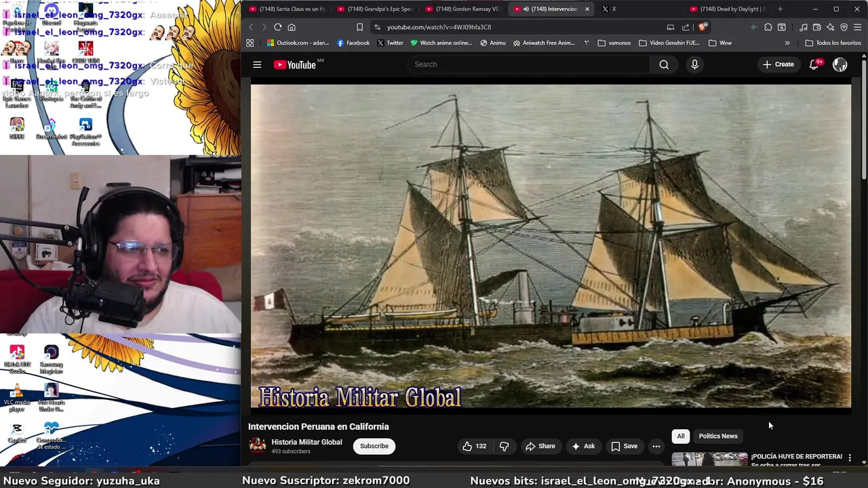Go back in the browser

coord(251,27)
